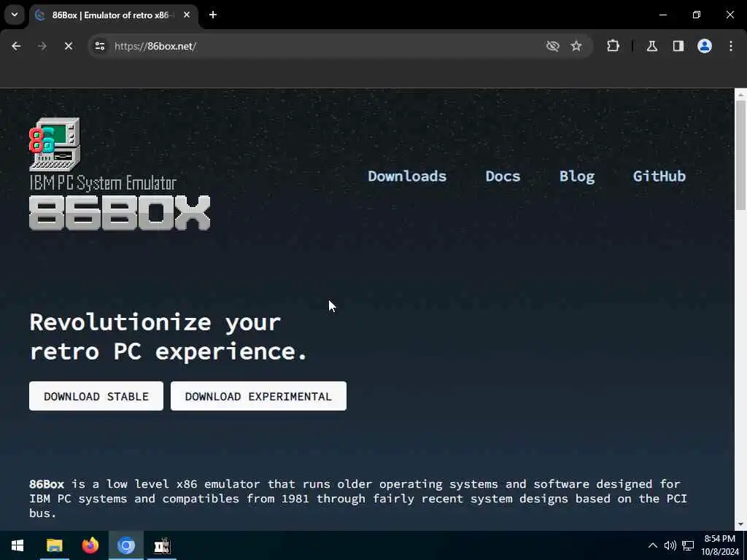Click 'IBM PC System Emulator' tagline
This screenshot has height=560, width=747.
click(x=103, y=183)
